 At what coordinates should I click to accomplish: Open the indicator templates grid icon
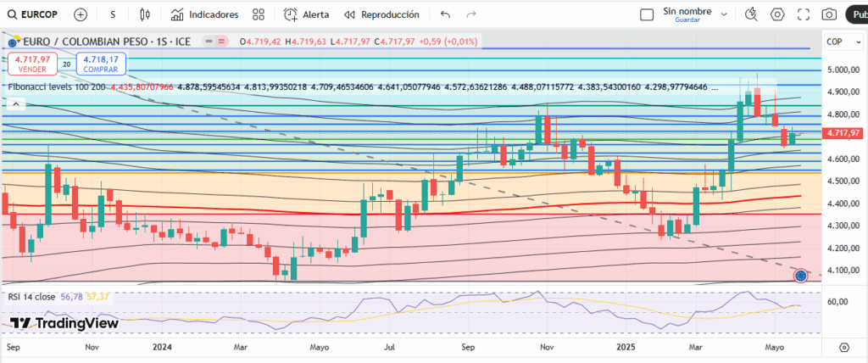point(260,14)
